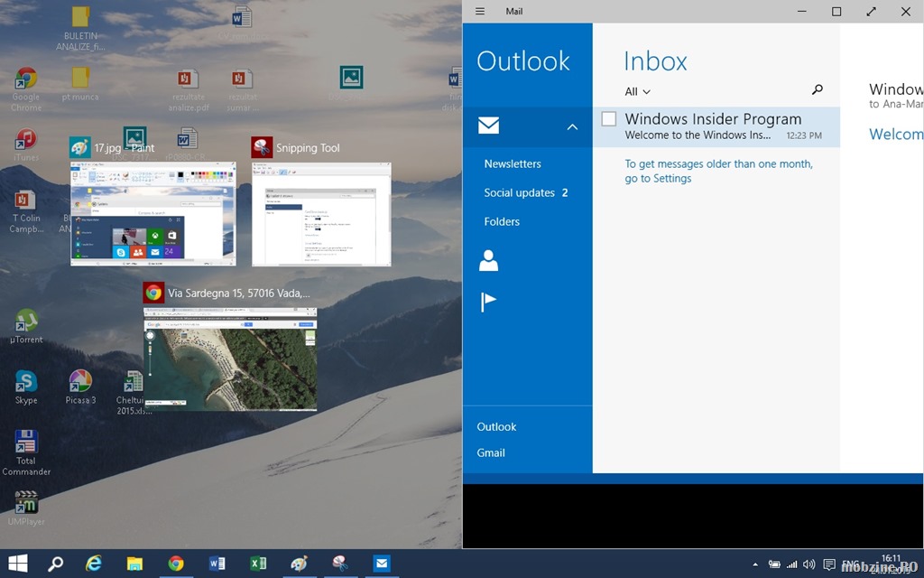The height and width of the screenshot is (578, 924).
Task: Select the 'pt munca' desktop folder
Action: [x=80, y=84]
